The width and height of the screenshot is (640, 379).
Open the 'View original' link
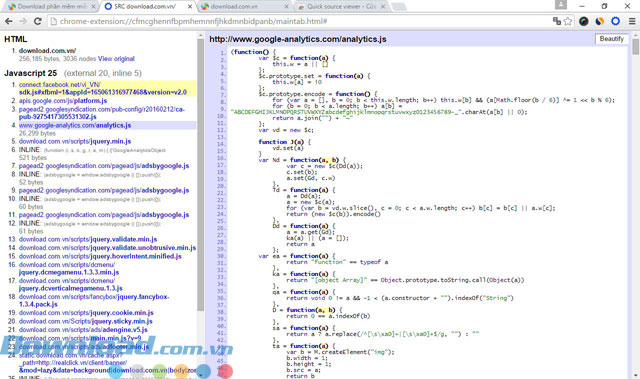pos(116,59)
